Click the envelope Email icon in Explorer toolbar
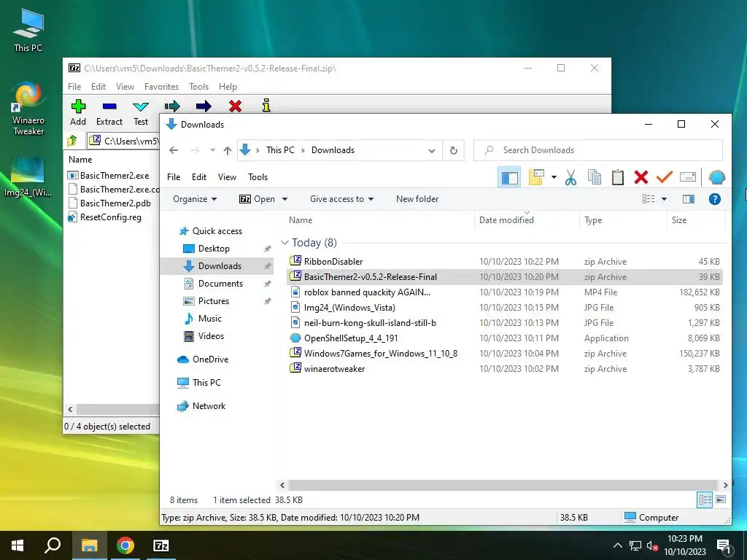747x560 pixels. point(687,177)
